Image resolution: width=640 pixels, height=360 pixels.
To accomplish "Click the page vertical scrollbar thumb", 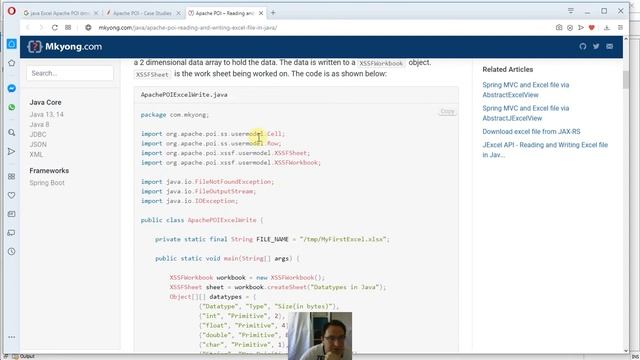I will click(626, 80).
